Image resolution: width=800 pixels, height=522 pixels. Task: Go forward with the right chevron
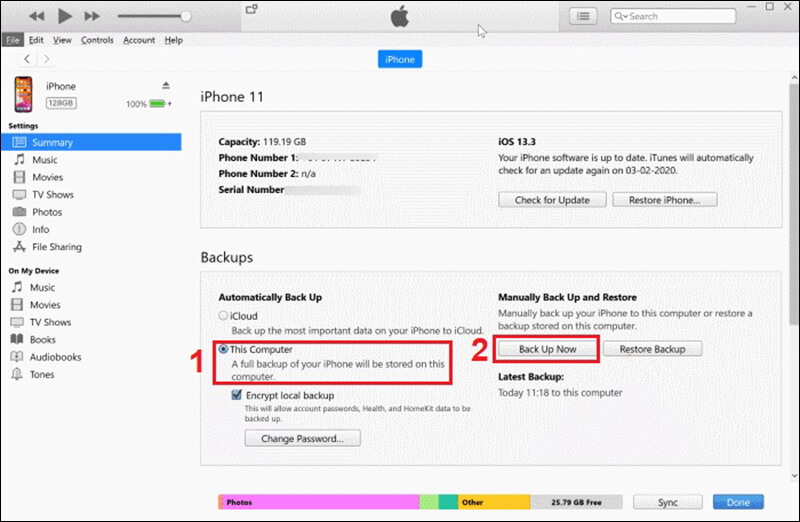[46, 59]
